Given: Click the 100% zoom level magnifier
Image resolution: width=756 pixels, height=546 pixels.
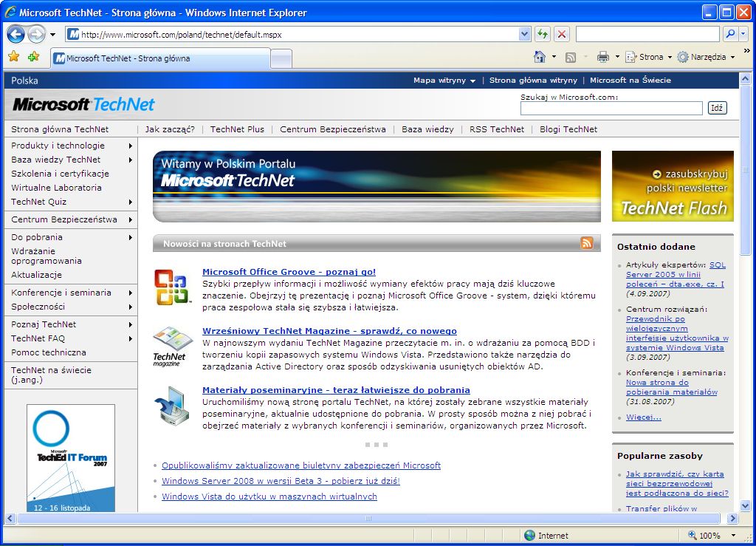Looking at the screenshot, I should [x=693, y=535].
